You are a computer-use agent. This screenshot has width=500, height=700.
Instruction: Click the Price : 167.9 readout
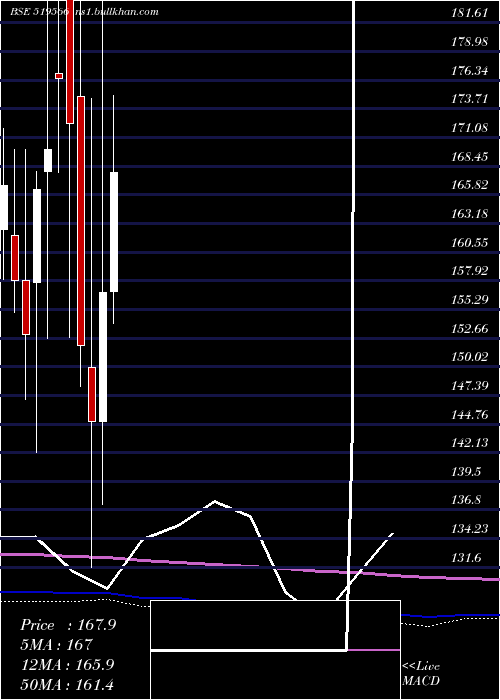tap(68, 625)
